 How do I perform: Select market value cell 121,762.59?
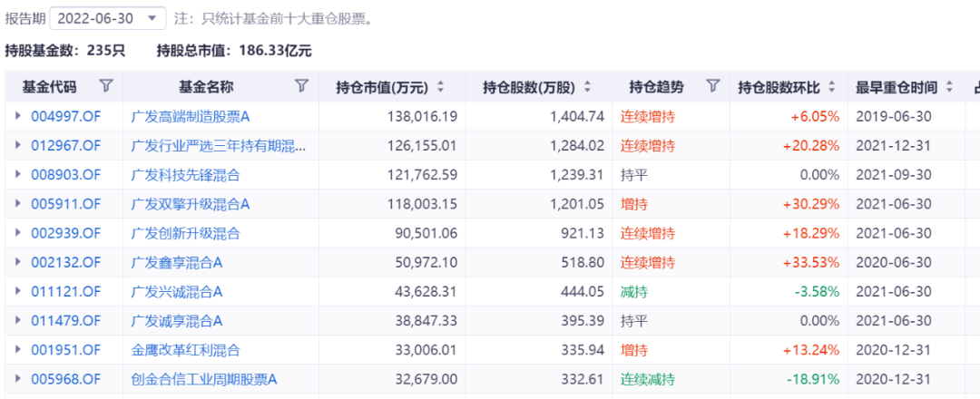pyautogui.click(x=425, y=175)
